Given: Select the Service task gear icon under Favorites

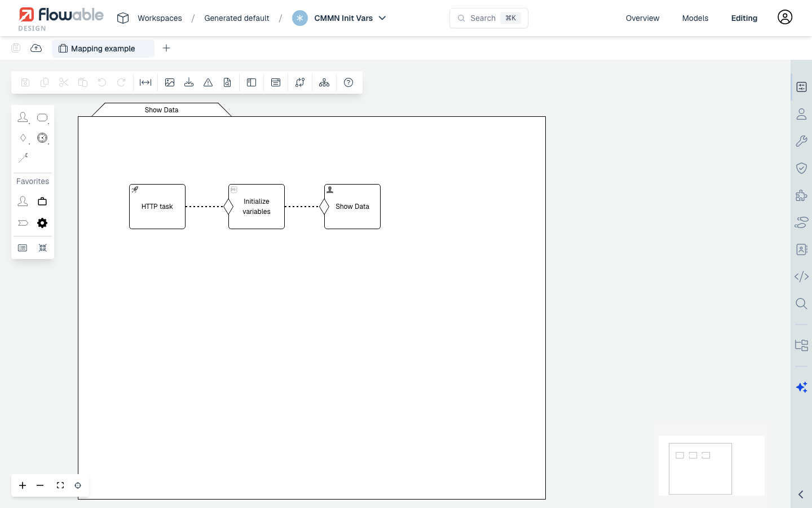Looking at the screenshot, I should 42,222.
